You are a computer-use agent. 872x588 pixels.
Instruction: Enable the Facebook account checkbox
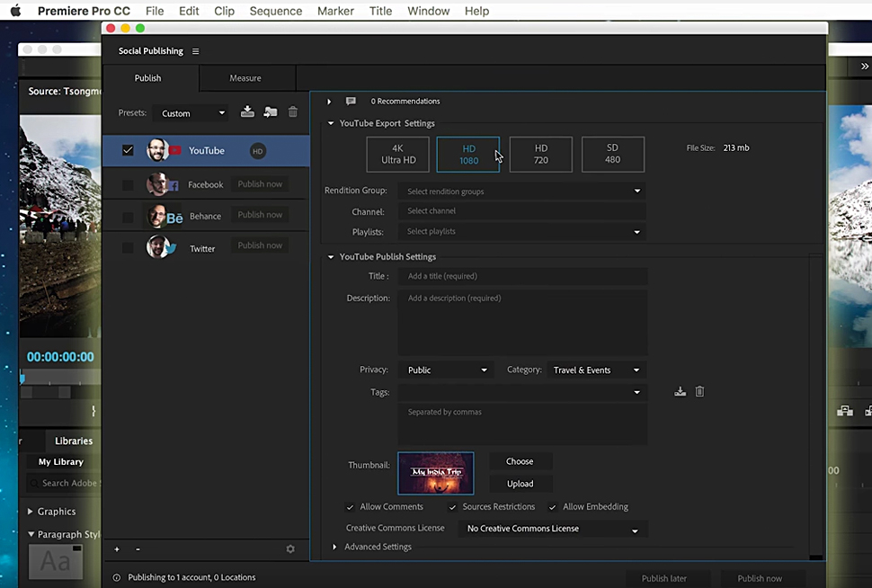[128, 184]
